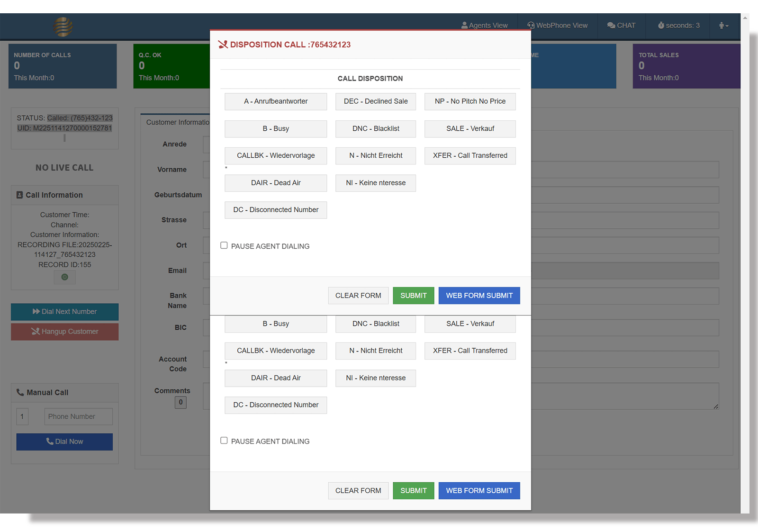Check the lower PAUSE AGENT DIALING option
The width and height of the screenshot is (758, 532).
[x=224, y=440]
